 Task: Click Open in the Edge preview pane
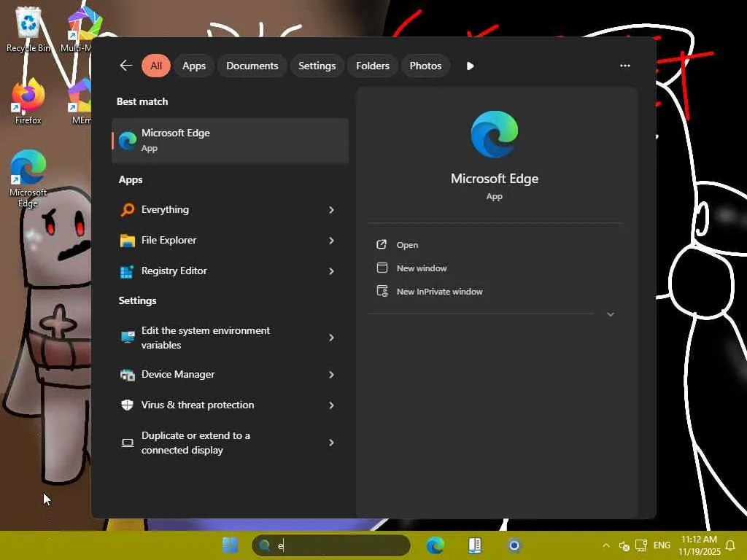(x=407, y=245)
